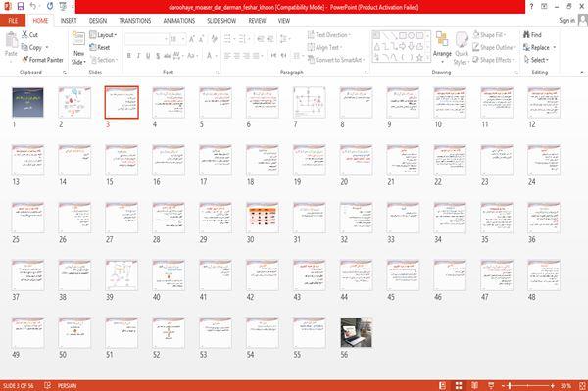This screenshot has height=391, width=588.
Task: Collapse the ribbon with caret icon
Action: (582, 73)
